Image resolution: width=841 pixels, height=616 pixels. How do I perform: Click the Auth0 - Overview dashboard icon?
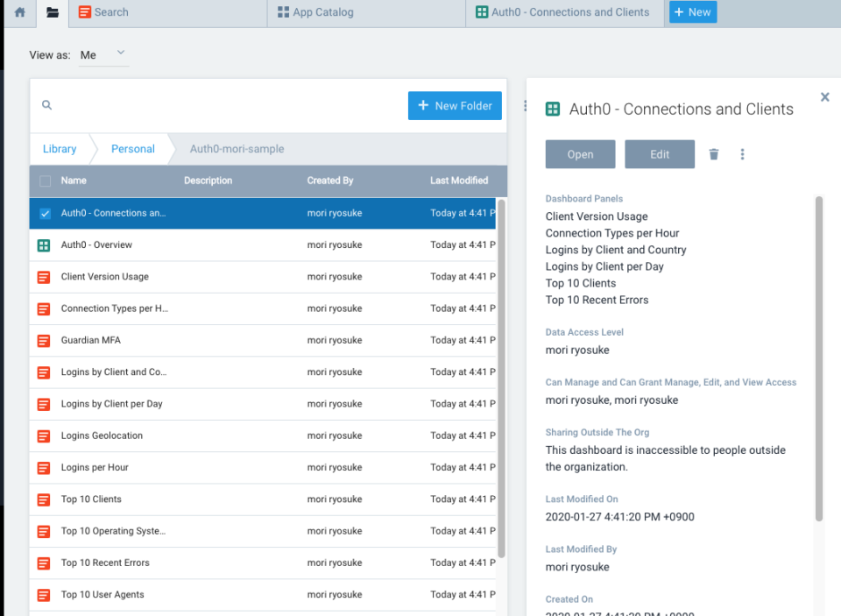(x=44, y=245)
